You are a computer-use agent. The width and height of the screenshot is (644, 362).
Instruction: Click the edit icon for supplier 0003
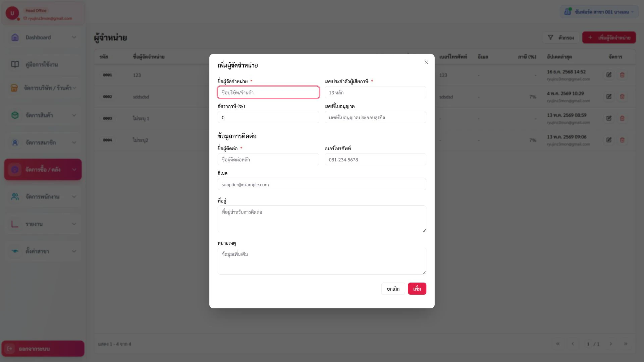pyautogui.click(x=609, y=118)
